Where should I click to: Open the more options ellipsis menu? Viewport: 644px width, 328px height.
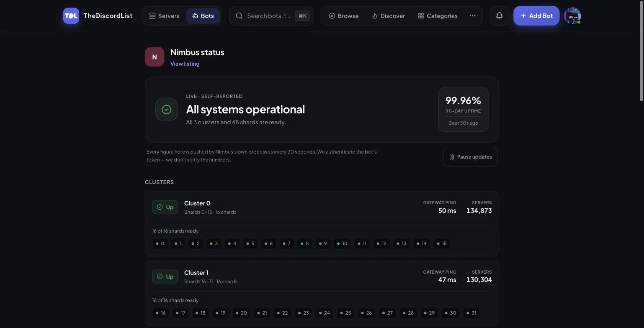472,16
